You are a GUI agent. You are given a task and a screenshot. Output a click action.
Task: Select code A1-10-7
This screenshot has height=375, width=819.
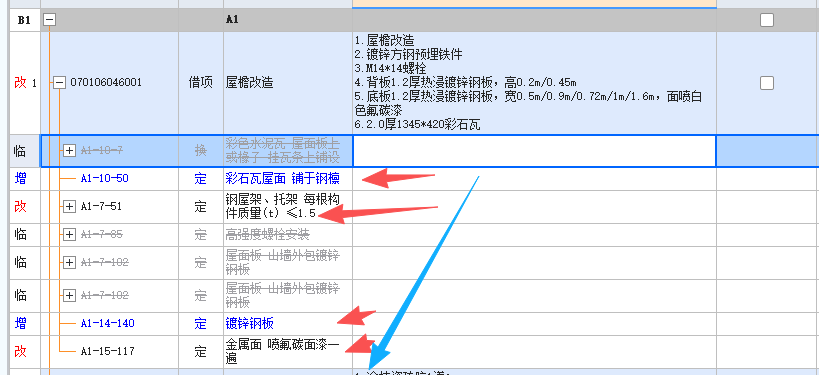(x=102, y=151)
